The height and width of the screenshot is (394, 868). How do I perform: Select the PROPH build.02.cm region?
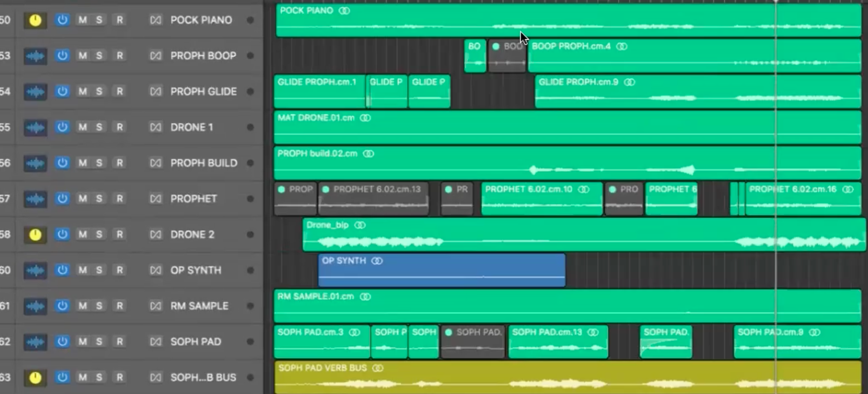point(568,163)
